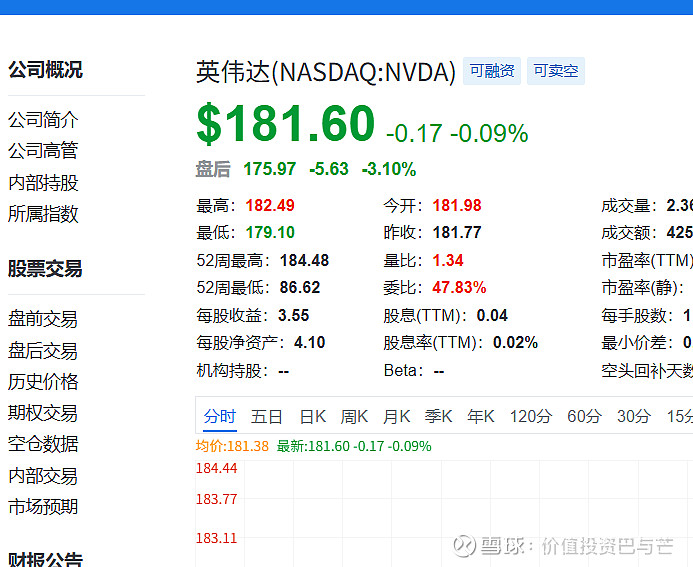Open the 历史价格 sidebar link
Viewport: 693px width, 567px height.
[x=43, y=382]
